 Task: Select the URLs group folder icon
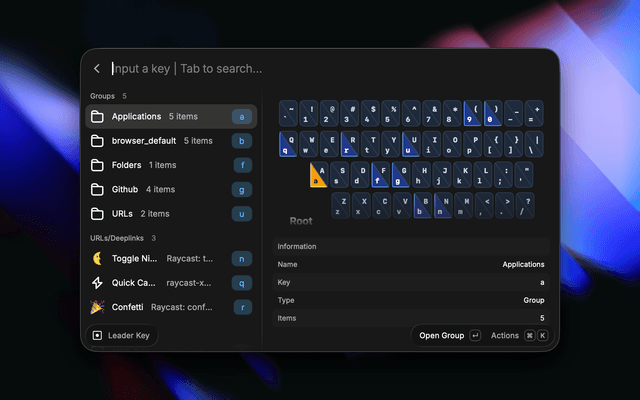pos(97,214)
